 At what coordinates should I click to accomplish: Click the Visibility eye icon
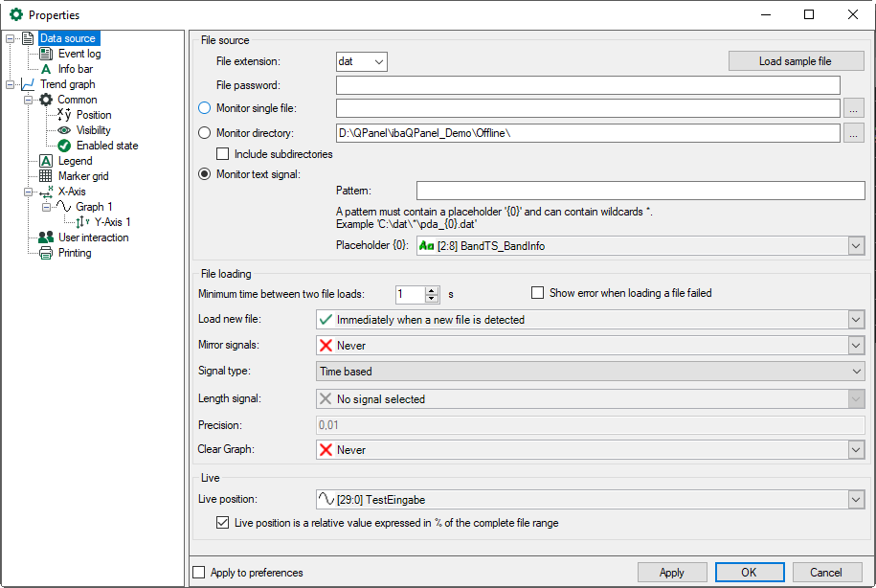coord(64,130)
